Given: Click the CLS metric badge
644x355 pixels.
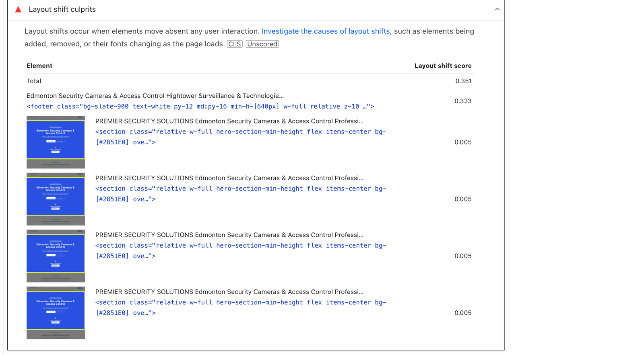Looking at the screenshot, I should tap(235, 44).
